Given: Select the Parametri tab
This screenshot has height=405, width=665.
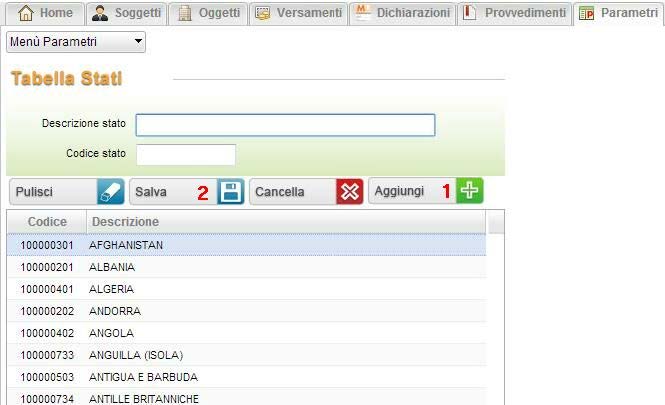Looking at the screenshot, I should pos(619,13).
